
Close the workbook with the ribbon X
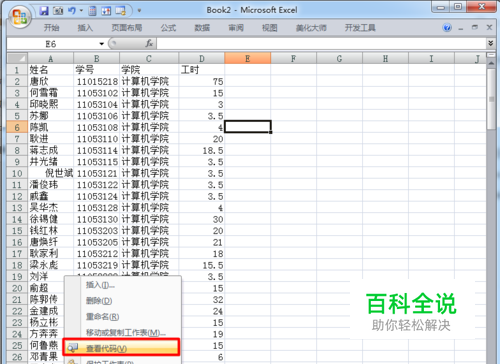pyautogui.click(x=489, y=27)
